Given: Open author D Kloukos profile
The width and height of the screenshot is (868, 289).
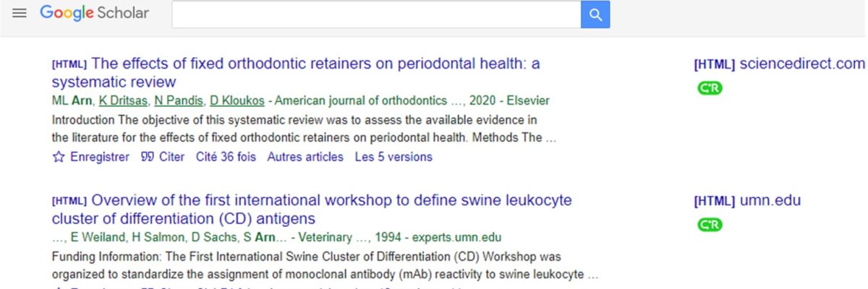Looking at the screenshot, I should (x=236, y=101).
